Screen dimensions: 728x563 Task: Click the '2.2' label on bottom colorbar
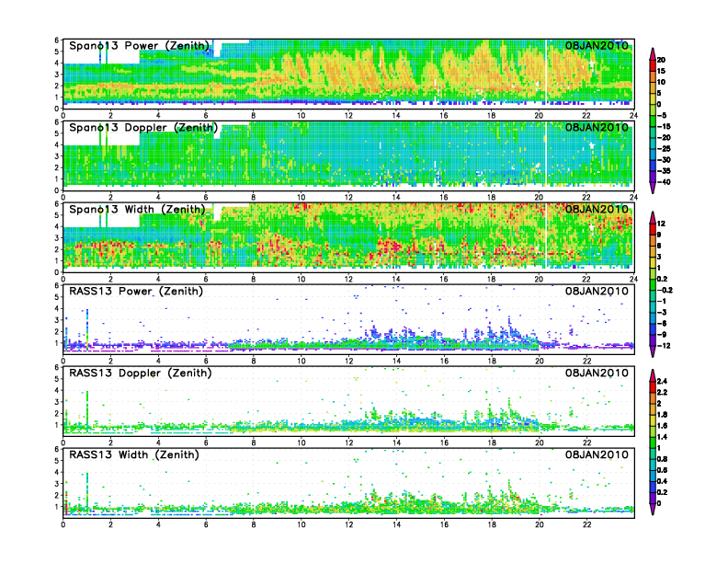click(x=662, y=393)
